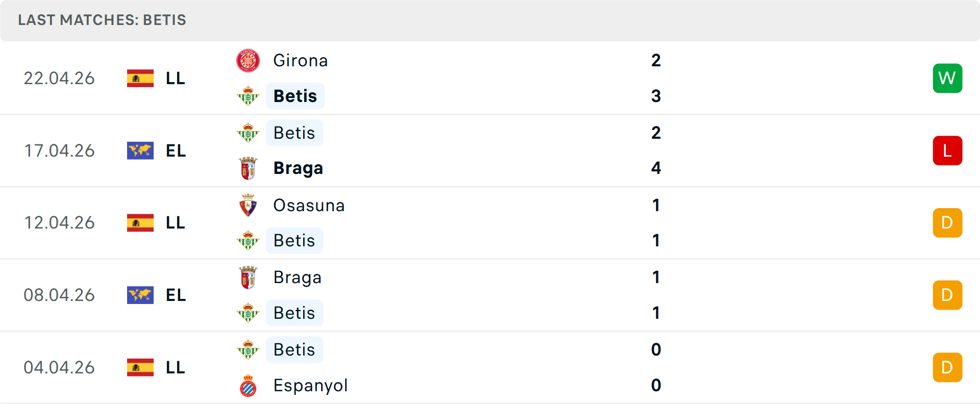Screen dimensions: 980x404
Task: Click the EL league label on 08.04.26
Action: click(176, 295)
